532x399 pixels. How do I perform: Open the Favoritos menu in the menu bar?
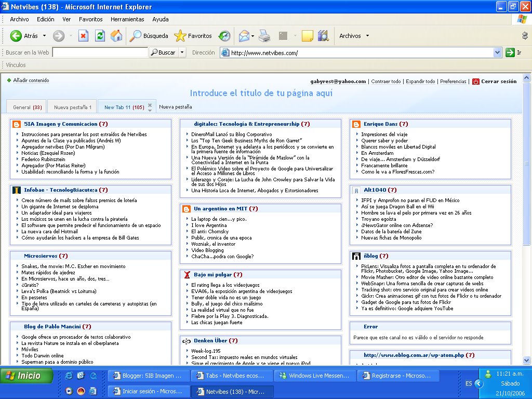90,19
